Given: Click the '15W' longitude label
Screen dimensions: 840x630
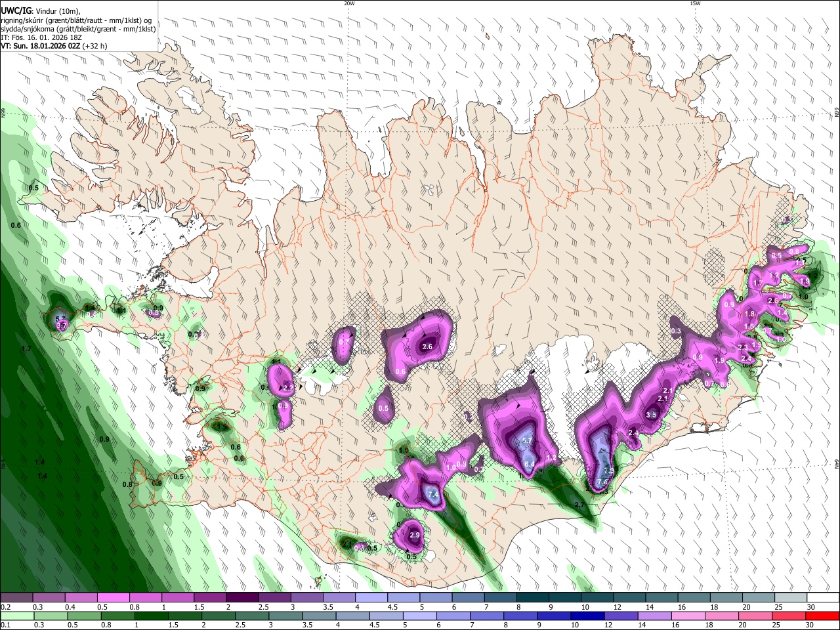Looking at the screenshot, I should (x=695, y=3).
